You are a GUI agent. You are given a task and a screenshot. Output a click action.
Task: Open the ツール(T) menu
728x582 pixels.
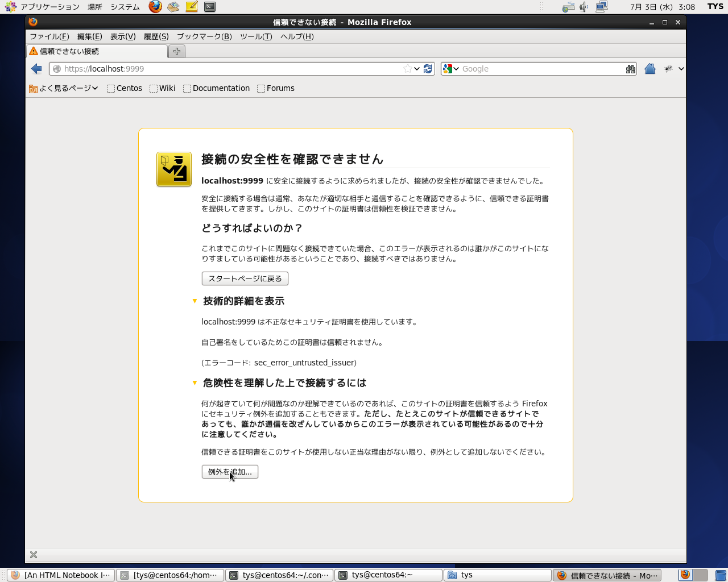tap(255, 36)
